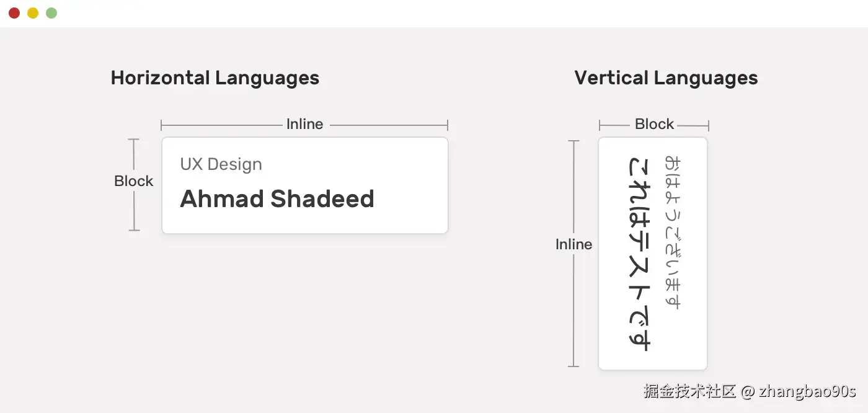Screen dimensions: 868x413
Task: Click the Inline label left of vertical card
Action: [x=573, y=244]
